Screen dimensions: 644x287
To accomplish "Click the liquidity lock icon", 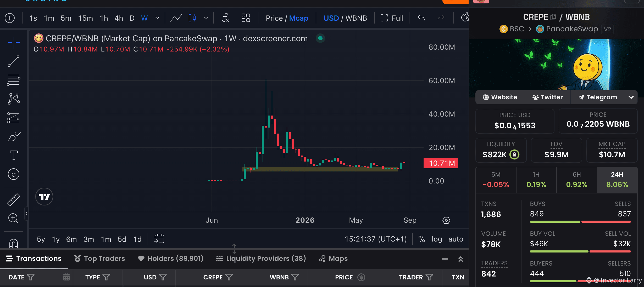I will coord(514,154).
